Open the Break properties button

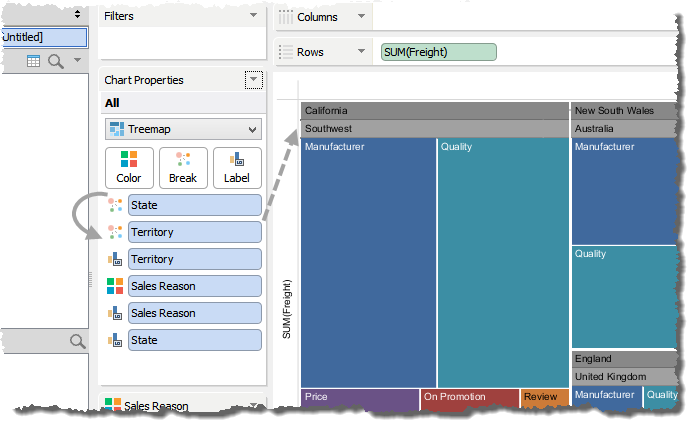[x=183, y=168]
